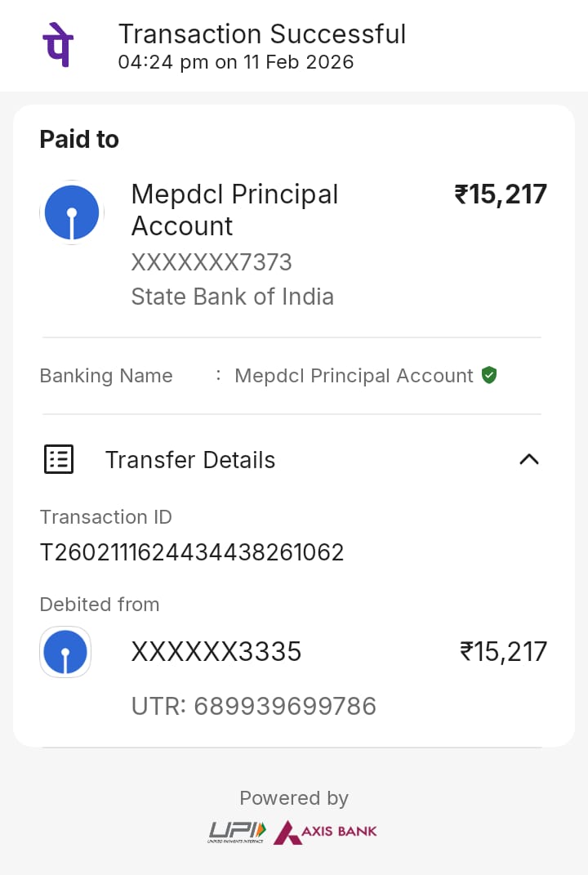Tap the Transaction Successful heading
The image size is (588, 875).
tap(262, 34)
